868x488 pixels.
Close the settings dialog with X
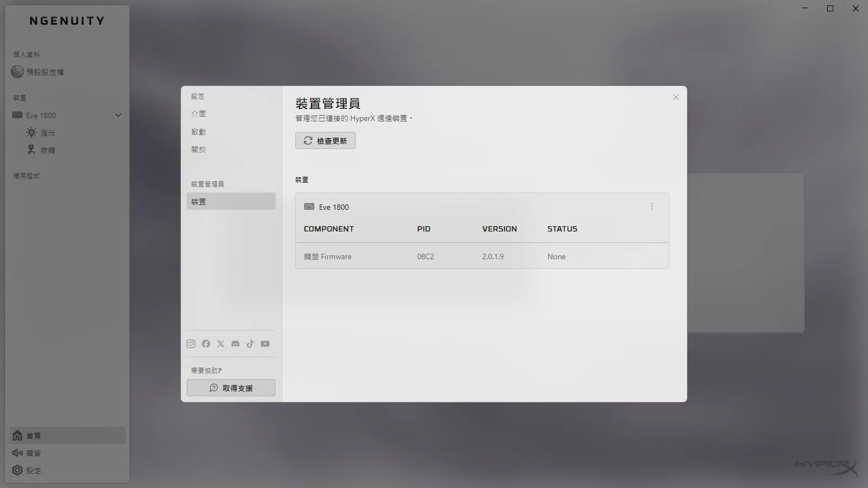(675, 97)
